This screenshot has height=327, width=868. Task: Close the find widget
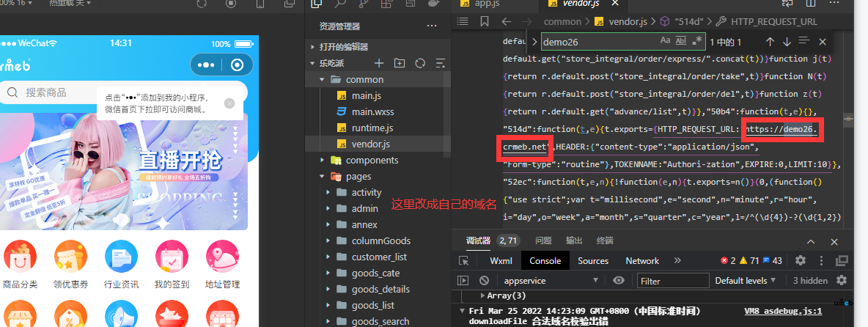tap(823, 42)
